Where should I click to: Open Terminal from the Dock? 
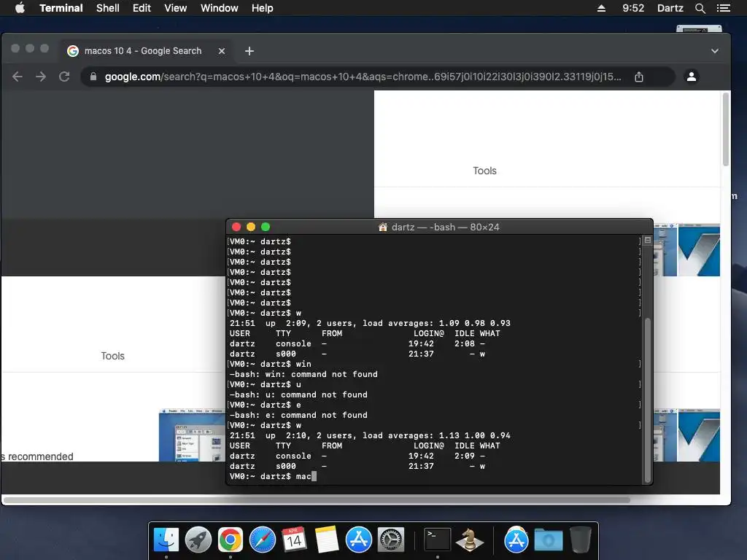click(x=438, y=540)
